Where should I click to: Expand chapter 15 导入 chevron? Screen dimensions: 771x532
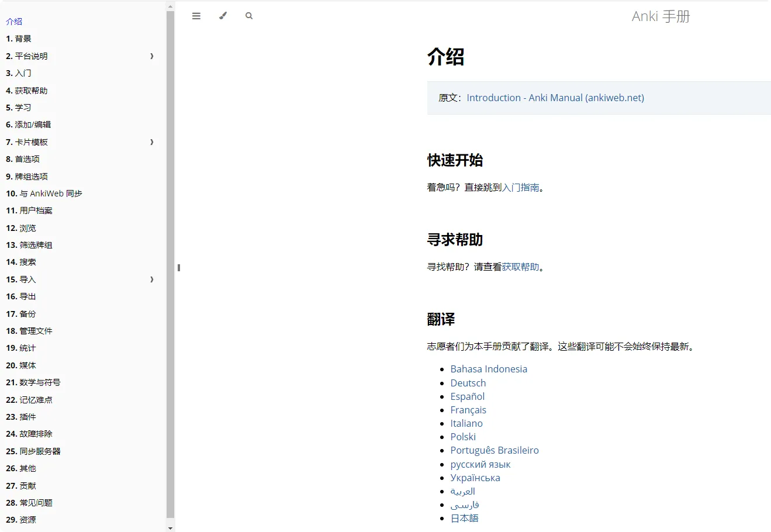pyautogui.click(x=152, y=279)
